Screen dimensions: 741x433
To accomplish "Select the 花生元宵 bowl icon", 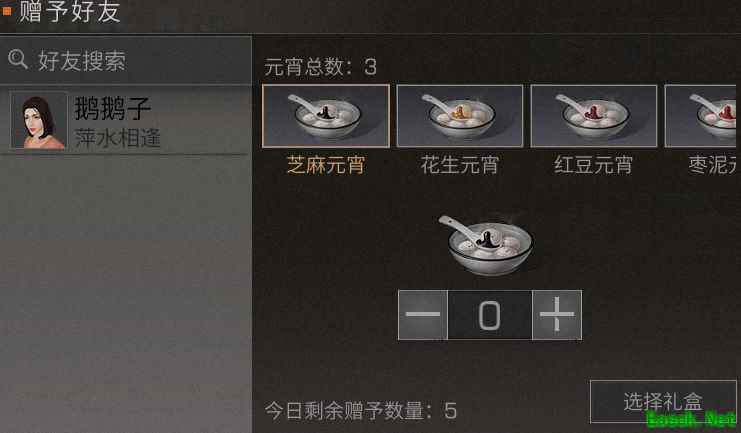I will coord(460,116).
